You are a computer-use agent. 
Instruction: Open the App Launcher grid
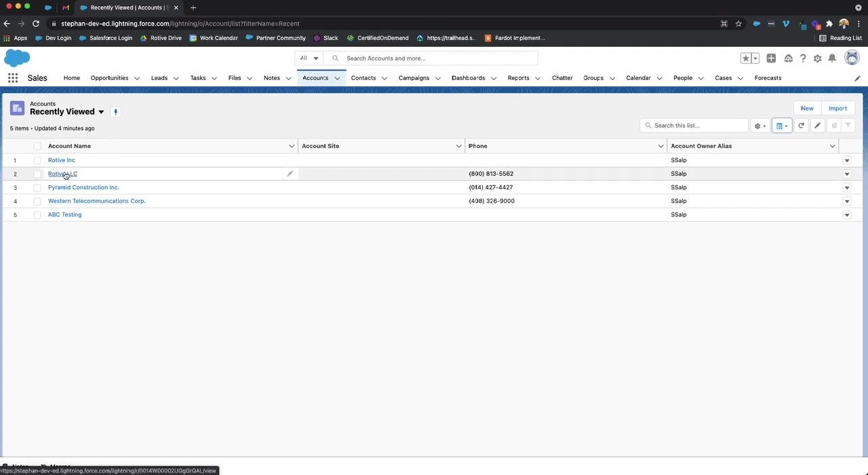coord(13,78)
